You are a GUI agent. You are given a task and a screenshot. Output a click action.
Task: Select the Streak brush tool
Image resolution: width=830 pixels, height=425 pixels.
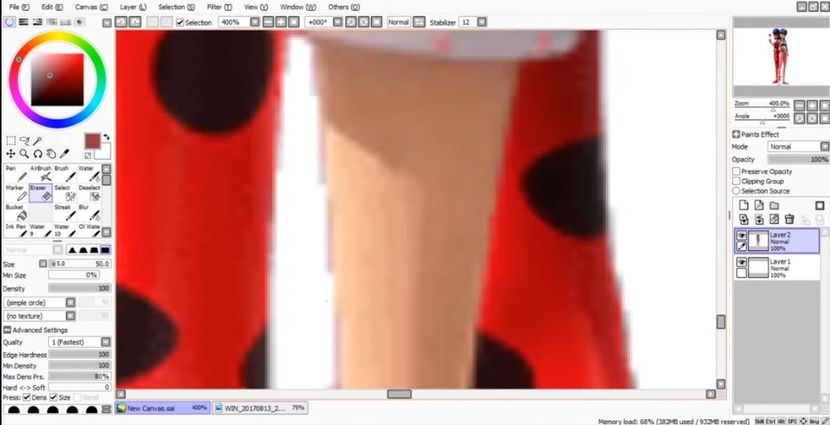[x=65, y=213]
